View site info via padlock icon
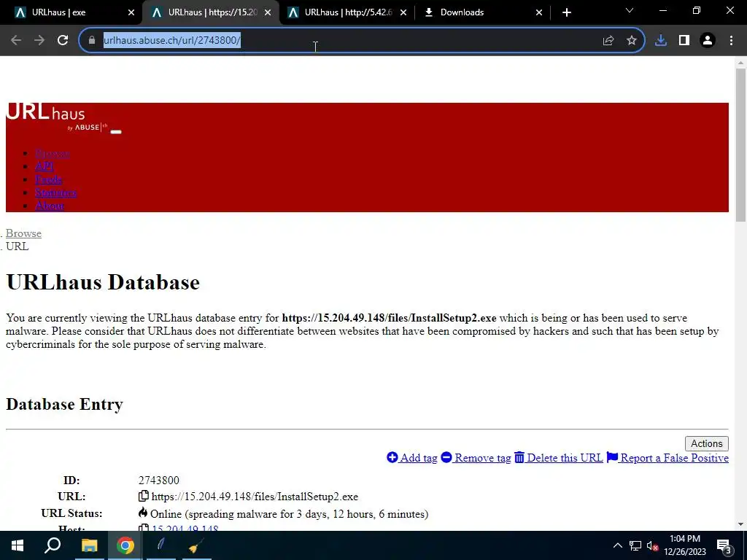The height and width of the screenshot is (560, 747). (x=92, y=41)
